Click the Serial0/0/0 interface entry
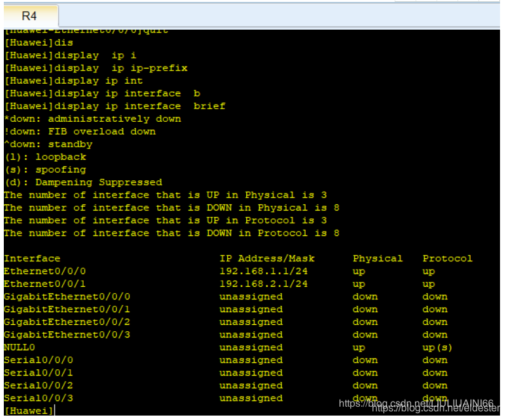Image resolution: width=507 pixels, height=420 pixels. coord(39,360)
